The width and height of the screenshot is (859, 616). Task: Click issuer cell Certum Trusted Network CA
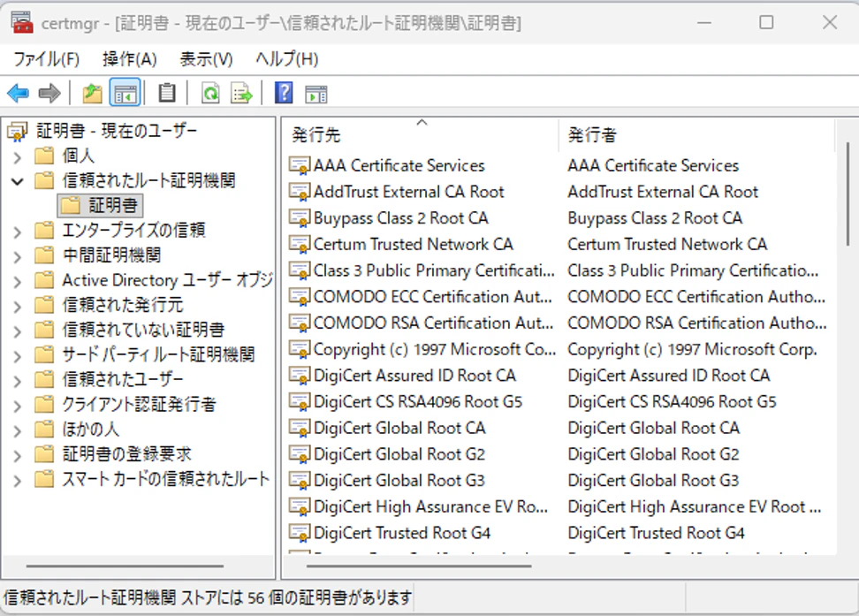pyautogui.click(x=667, y=244)
